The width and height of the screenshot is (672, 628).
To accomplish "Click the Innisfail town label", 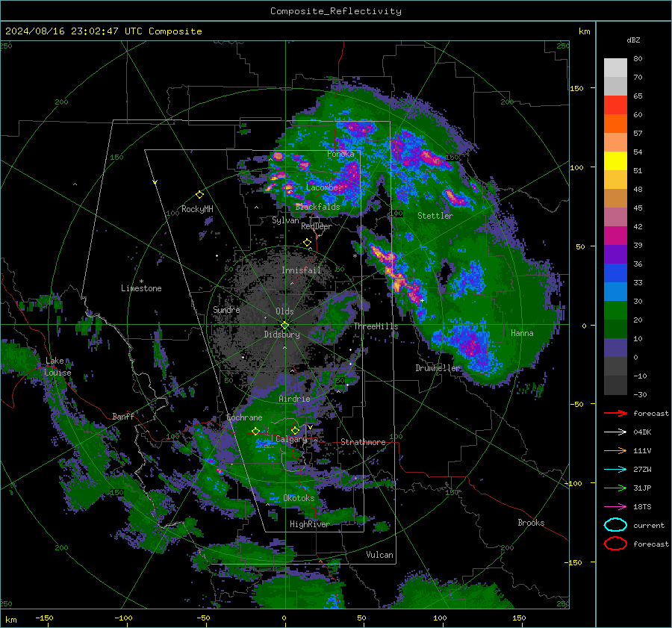I will pos(301,270).
